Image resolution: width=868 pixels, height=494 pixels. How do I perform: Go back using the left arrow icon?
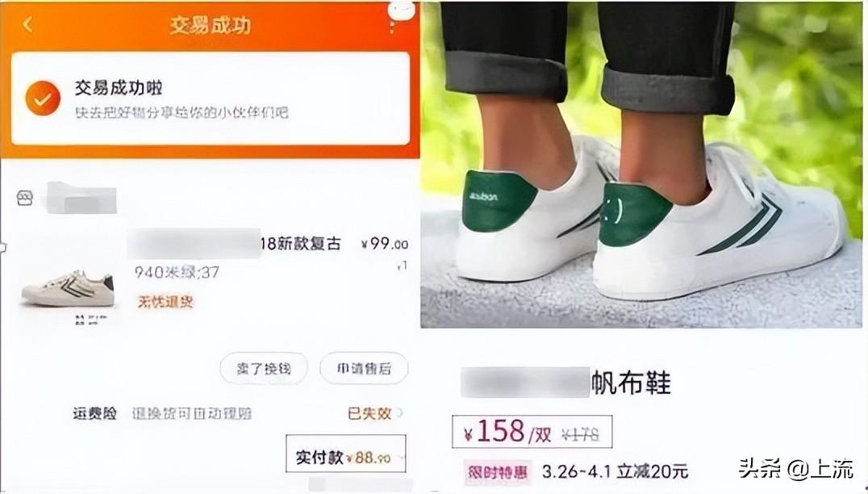(27, 24)
